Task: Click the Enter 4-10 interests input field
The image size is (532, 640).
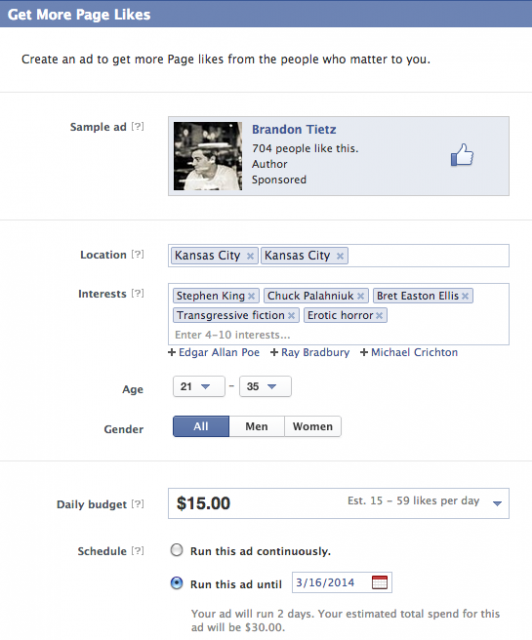Action: tap(339, 335)
